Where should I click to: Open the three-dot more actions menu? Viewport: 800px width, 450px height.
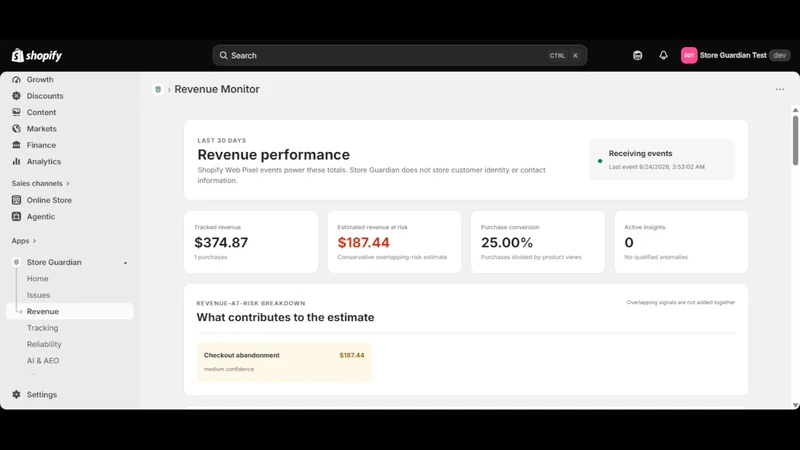[780, 89]
